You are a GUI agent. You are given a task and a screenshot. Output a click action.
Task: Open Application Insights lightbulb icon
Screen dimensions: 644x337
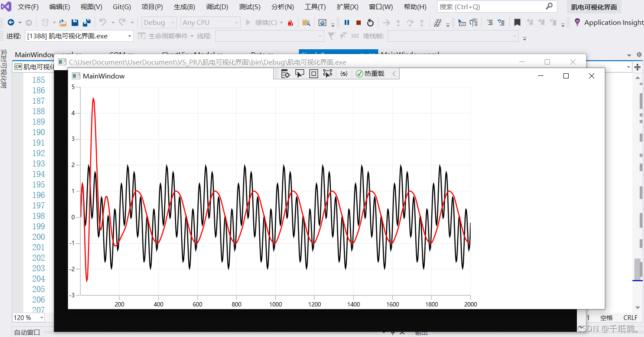pyautogui.click(x=577, y=22)
